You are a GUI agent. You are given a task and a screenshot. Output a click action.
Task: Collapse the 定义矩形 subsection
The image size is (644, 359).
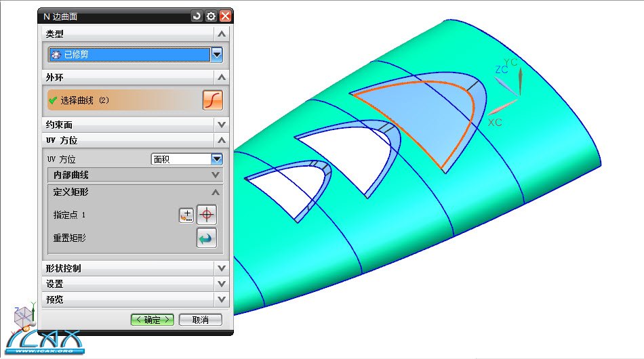216,192
